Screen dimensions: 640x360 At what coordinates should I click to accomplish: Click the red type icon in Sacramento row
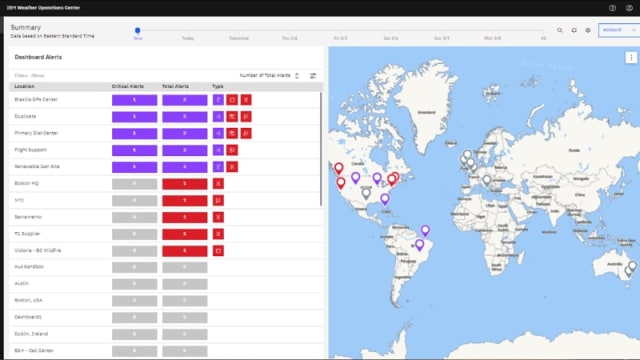click(x=218, y=217)
